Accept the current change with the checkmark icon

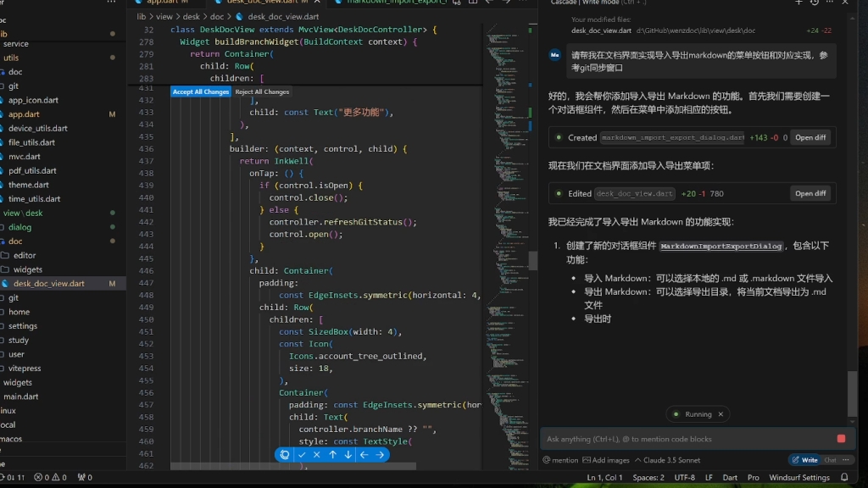302,455
